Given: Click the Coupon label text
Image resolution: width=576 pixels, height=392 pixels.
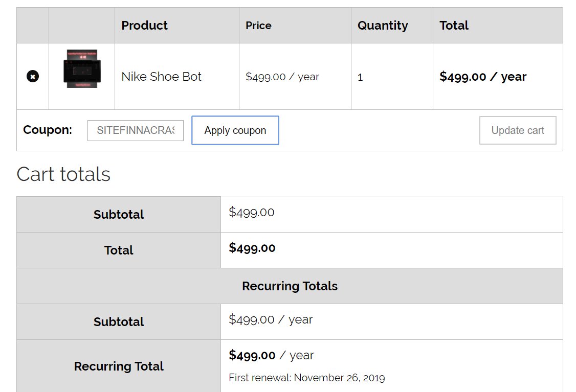Looking at the screenshot, I should [x=47, y=130].
